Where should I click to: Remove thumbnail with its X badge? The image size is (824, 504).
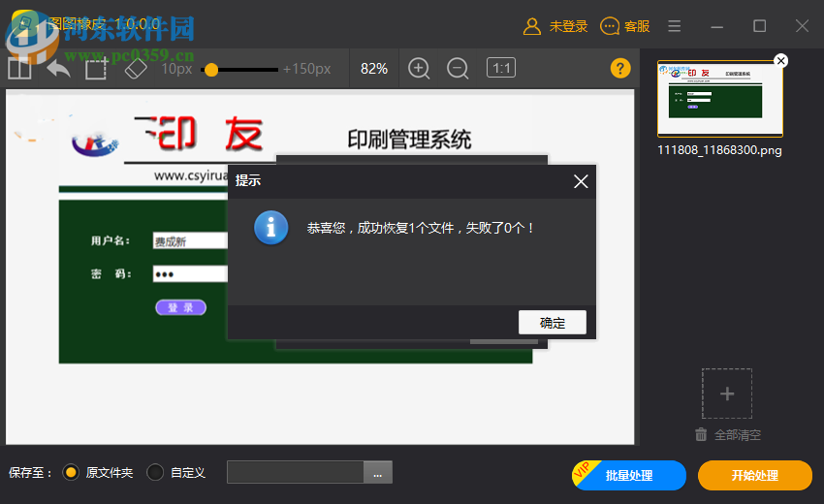pyautogui.click(x=781, y=60)
